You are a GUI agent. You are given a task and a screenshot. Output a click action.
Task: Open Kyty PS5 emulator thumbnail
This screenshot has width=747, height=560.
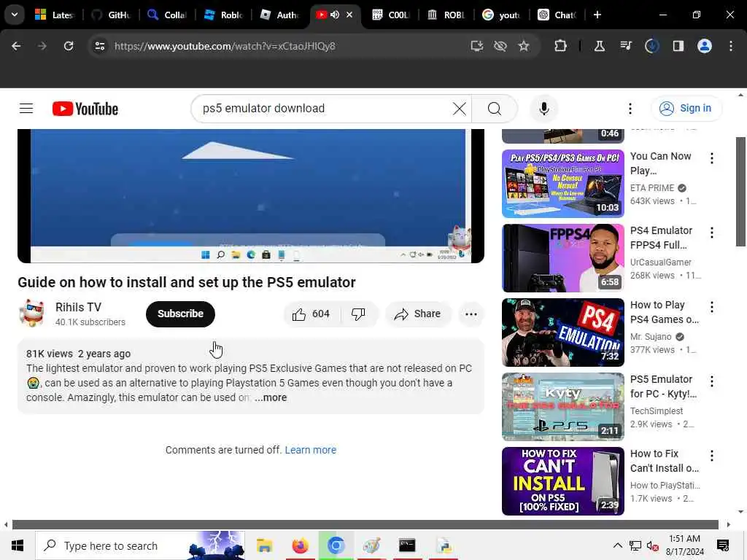[x=562, y=407]
